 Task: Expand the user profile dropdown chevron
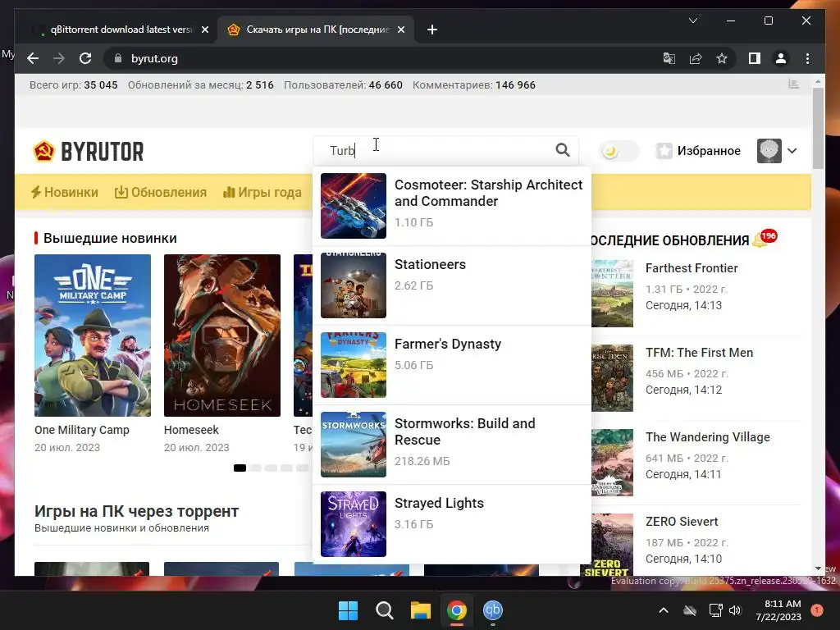(792, 151)
